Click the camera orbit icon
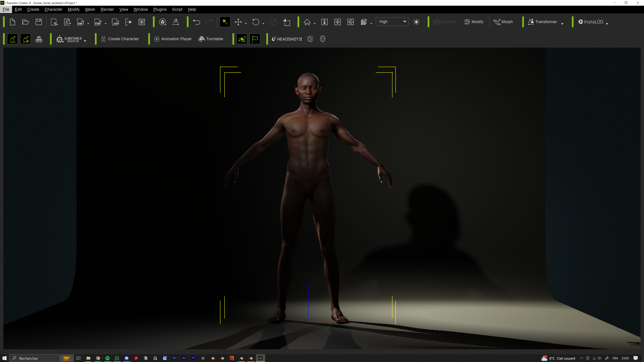 (x=351, y=22)
